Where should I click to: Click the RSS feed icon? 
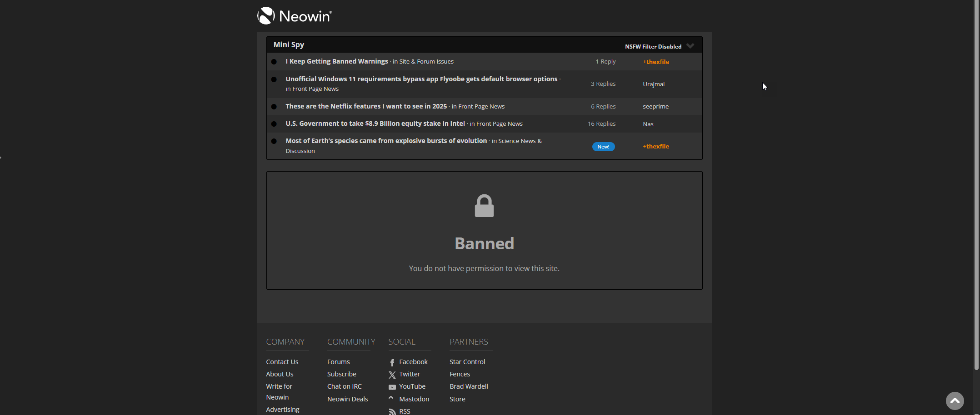[x=392, y=411]
